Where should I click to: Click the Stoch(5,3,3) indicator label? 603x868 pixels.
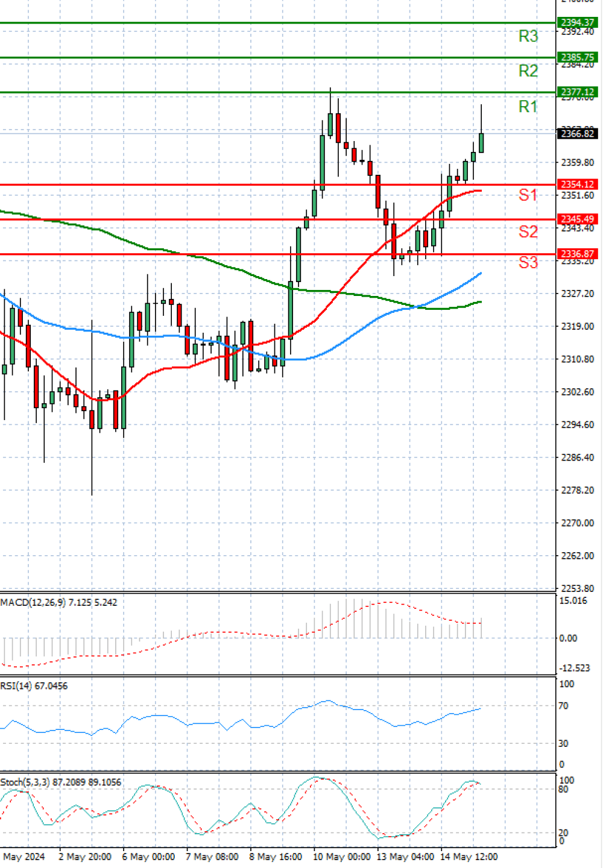61,782
